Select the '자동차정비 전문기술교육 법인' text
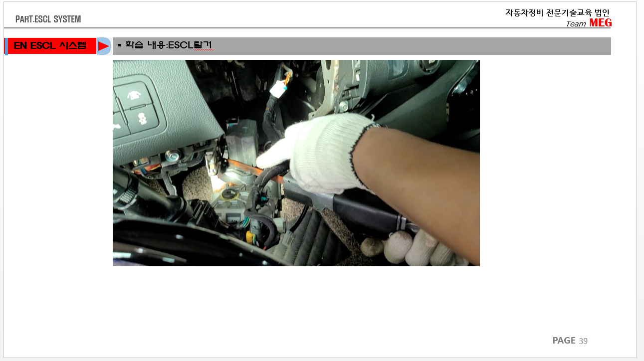 (x=558, y=13)
